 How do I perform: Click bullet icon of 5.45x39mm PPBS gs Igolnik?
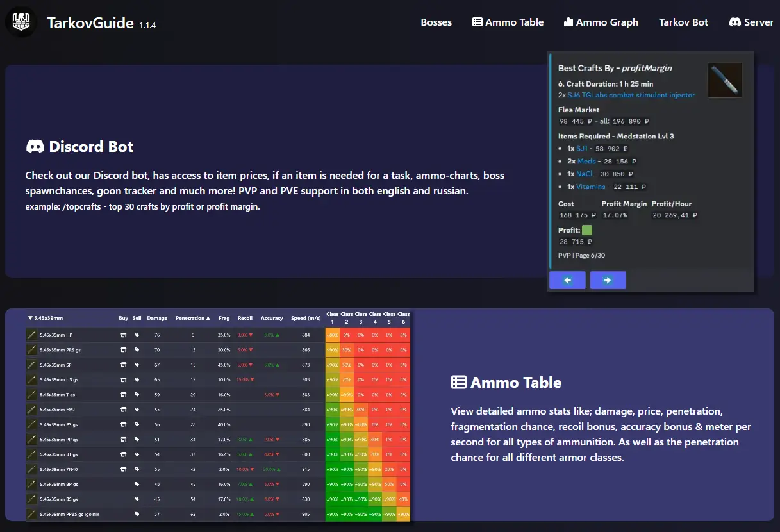(31, 514)
